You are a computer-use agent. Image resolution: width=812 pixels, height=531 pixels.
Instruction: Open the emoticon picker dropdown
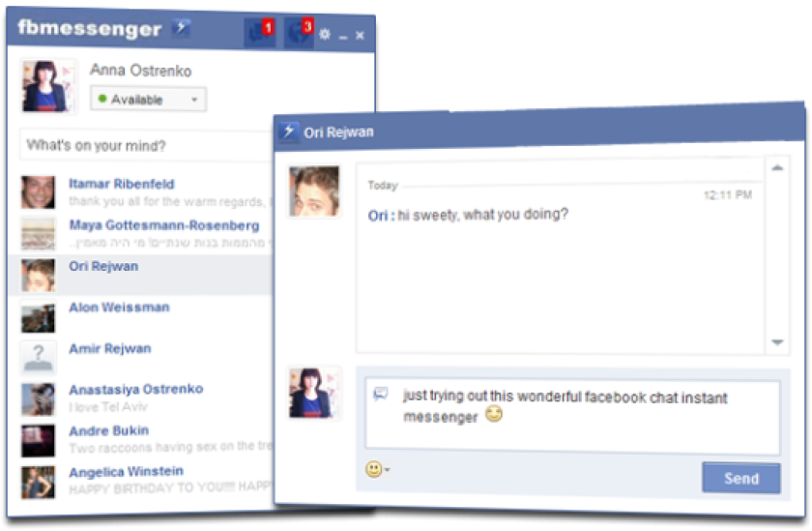[x=378, y=469]
